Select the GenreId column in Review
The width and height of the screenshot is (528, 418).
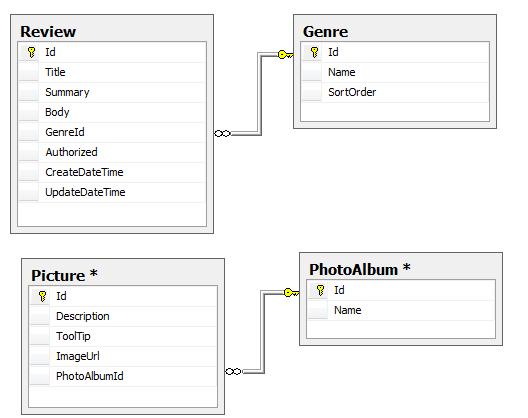[112, 132]
